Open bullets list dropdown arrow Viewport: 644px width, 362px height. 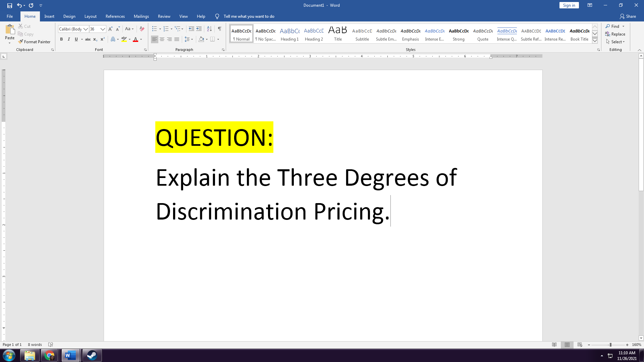tap(160, 29)
